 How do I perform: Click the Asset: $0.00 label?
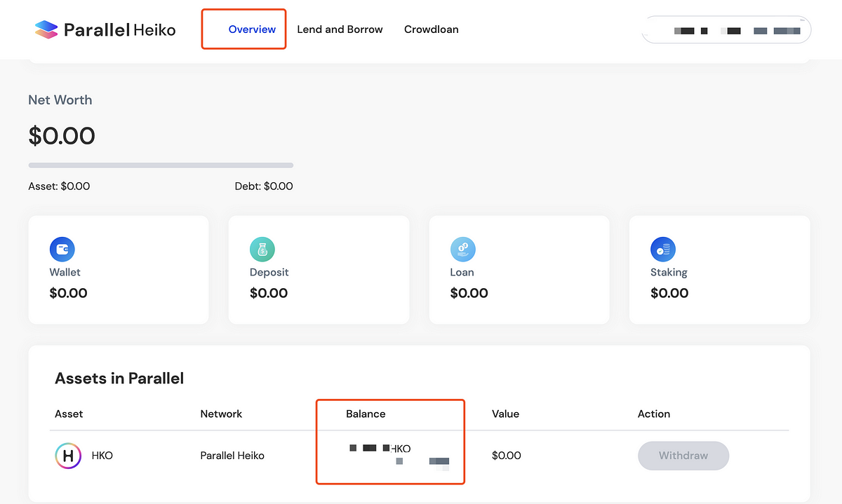[x=59, y=186]
